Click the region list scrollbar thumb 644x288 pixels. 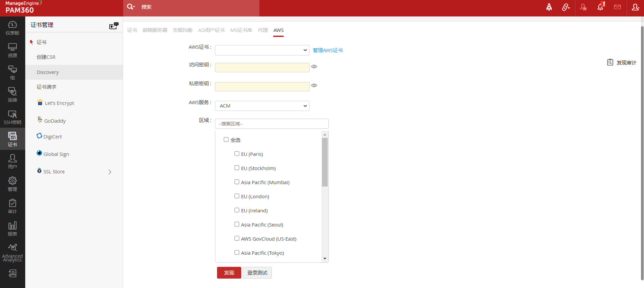pos(325,162)
